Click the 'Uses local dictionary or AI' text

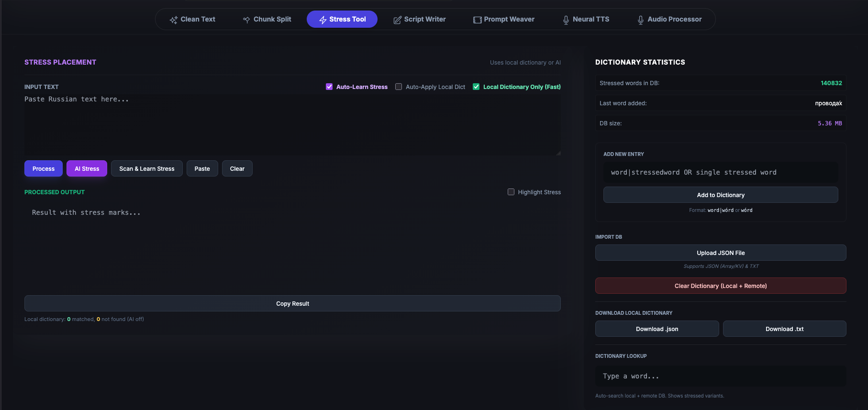click(525, 63)
